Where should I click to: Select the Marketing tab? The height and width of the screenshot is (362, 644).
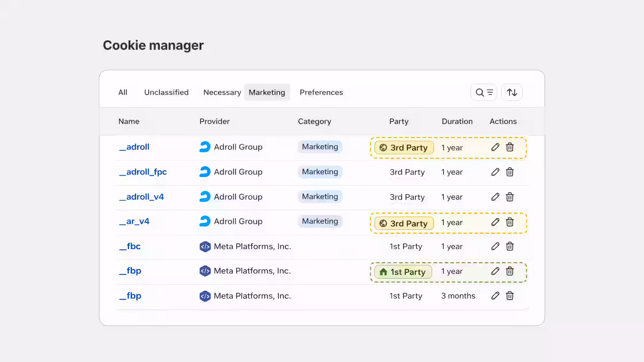click(x=267, y=92)
